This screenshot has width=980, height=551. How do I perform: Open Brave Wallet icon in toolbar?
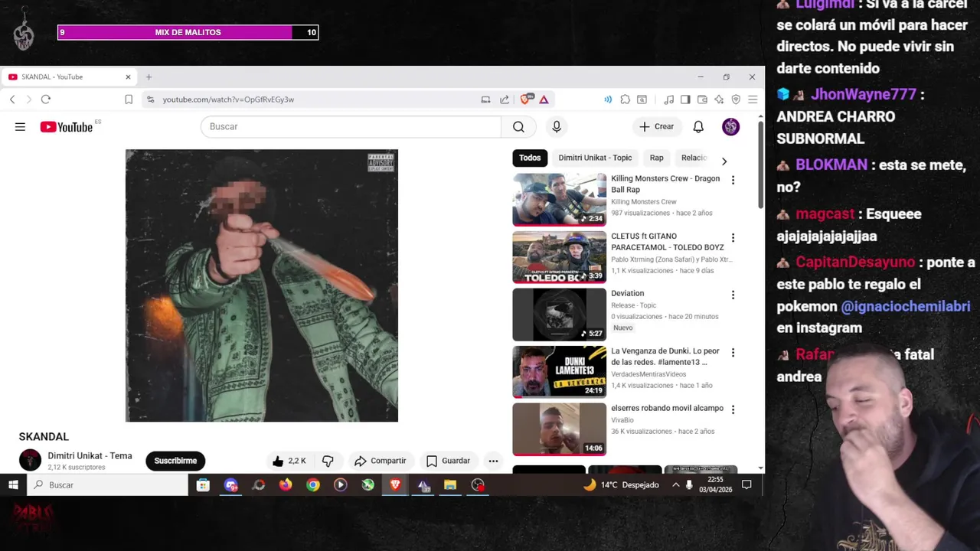pos(702,99)
